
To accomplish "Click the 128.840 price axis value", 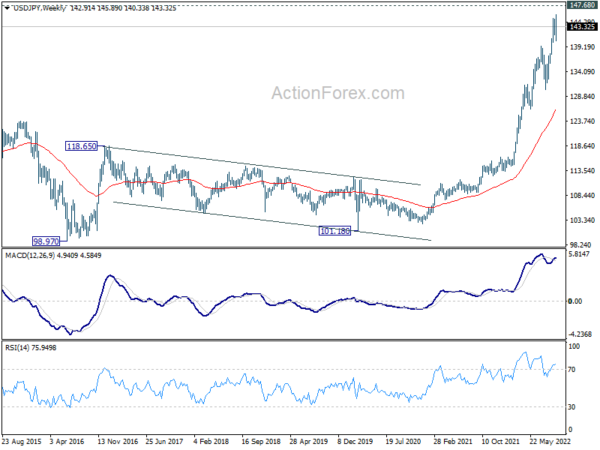I will point(582,96).
